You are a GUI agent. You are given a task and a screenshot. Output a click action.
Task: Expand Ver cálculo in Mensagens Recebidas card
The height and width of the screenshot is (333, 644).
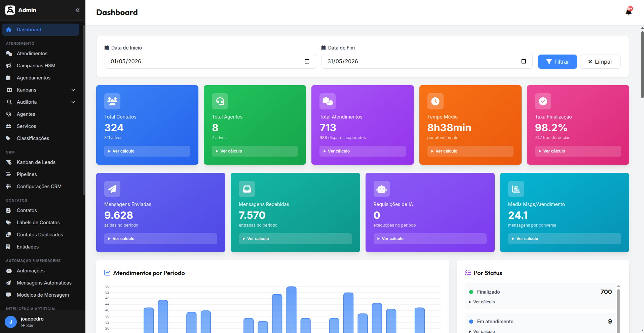295,239
